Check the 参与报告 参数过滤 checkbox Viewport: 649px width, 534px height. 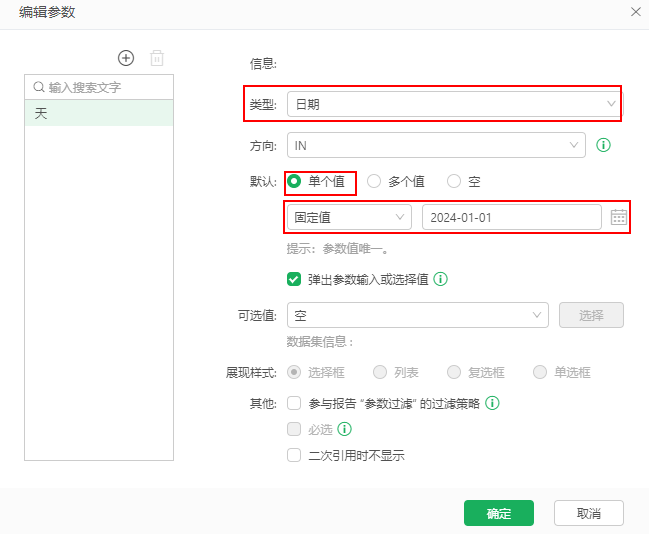294,404
